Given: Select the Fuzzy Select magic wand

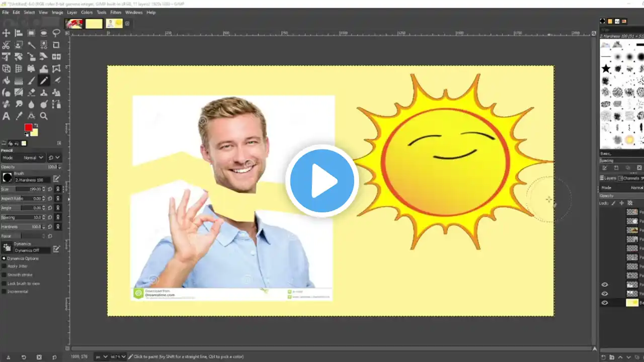Looking at the screenshot, I should click(x=31, y=45).
